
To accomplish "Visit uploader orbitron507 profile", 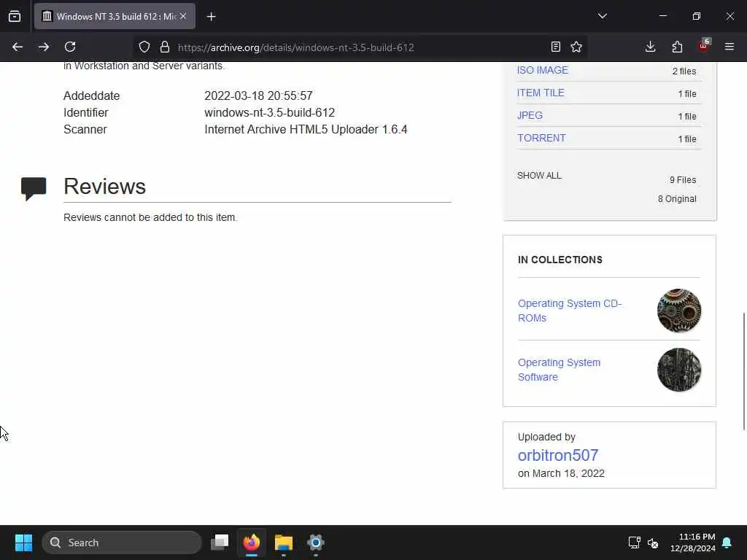I will tap(558, 455).
